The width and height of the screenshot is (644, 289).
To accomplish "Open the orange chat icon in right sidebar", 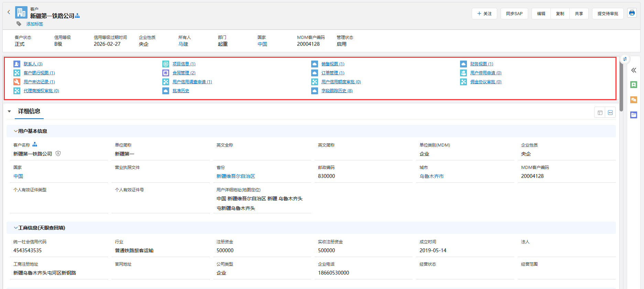I will coord(633,100).
